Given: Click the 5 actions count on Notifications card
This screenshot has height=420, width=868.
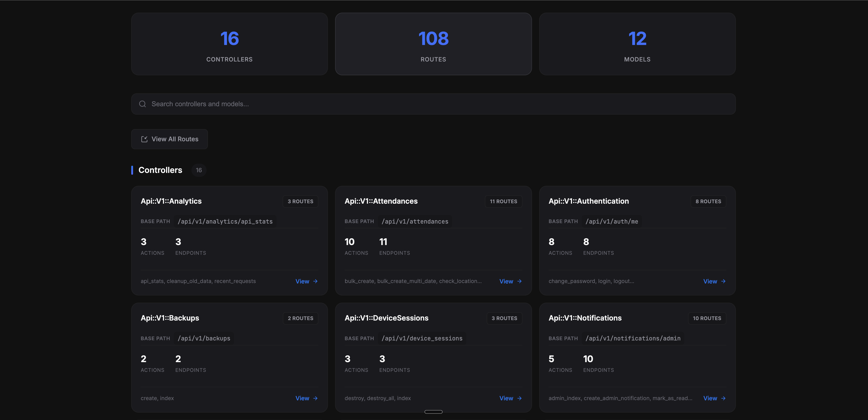Looking at the screenshot, I should click(551, 359).
